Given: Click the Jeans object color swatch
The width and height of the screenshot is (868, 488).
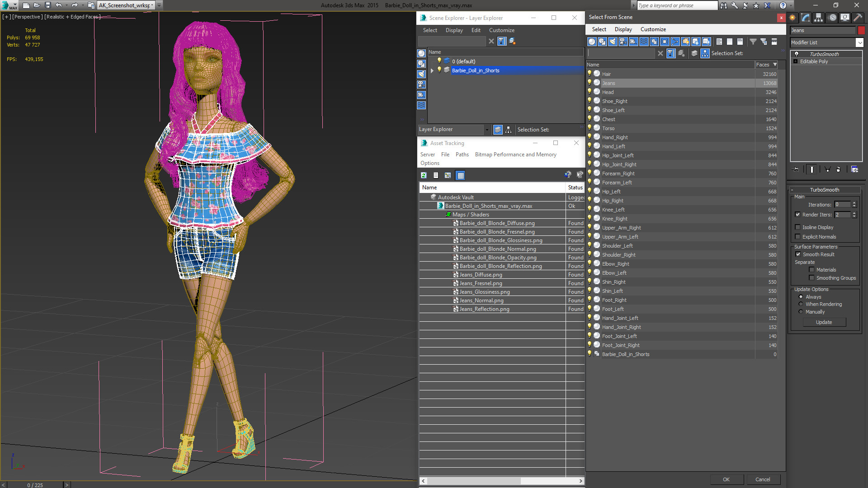Looking at the screenshot, I should [861, 30].
